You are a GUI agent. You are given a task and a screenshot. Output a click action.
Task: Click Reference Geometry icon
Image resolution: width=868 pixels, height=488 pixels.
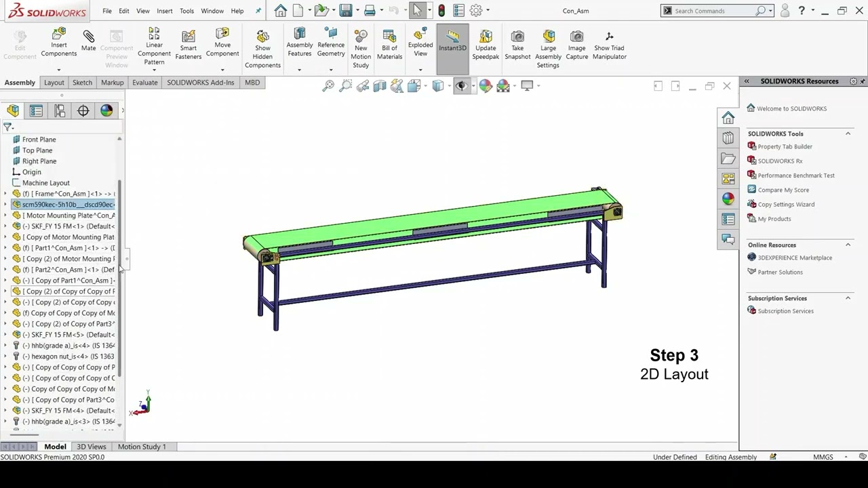click(x=331, y=43)
